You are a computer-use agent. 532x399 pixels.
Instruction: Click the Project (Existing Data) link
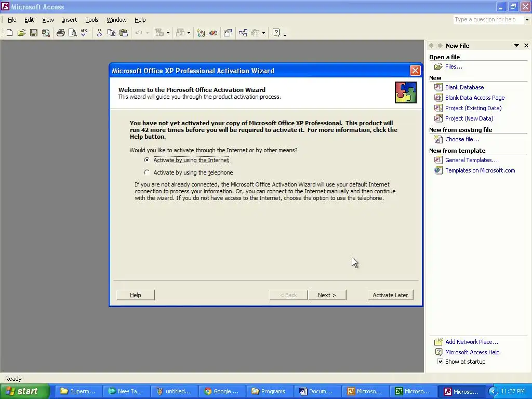(473, 108)
